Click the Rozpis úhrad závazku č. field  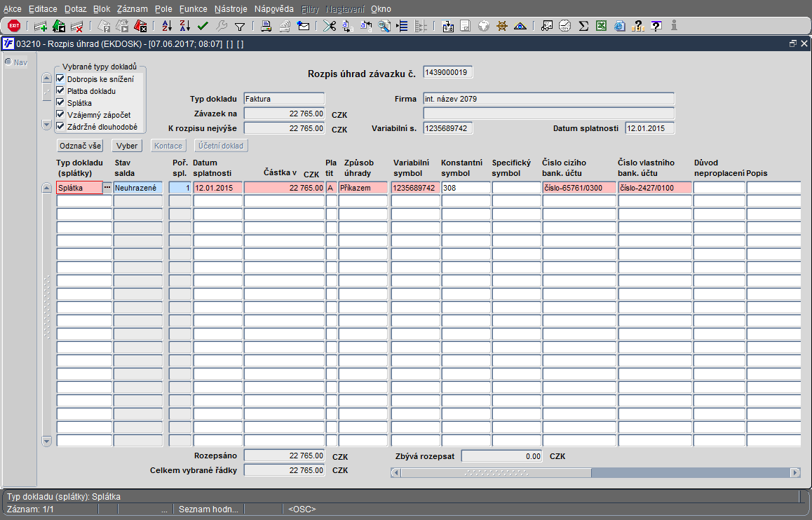coord(448,72)
